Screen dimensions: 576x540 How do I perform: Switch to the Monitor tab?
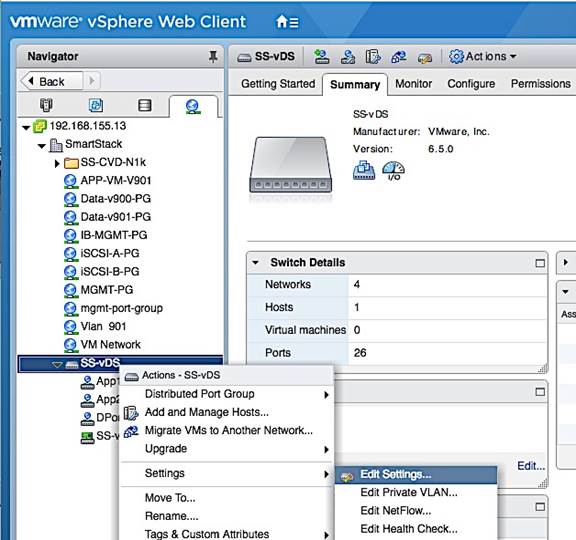click(413, 84)
